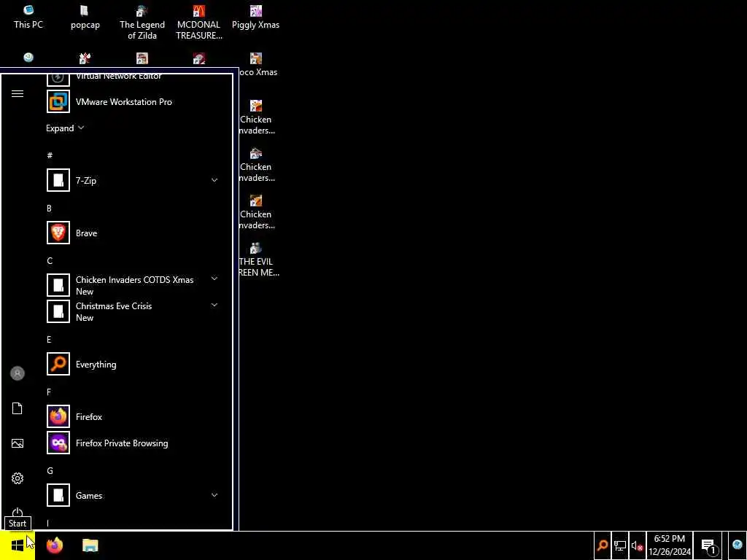Open the Action Center notifications icon
The height and width of the screenshot is (560, 747).
pyautogui.click(x=709, y=545)
